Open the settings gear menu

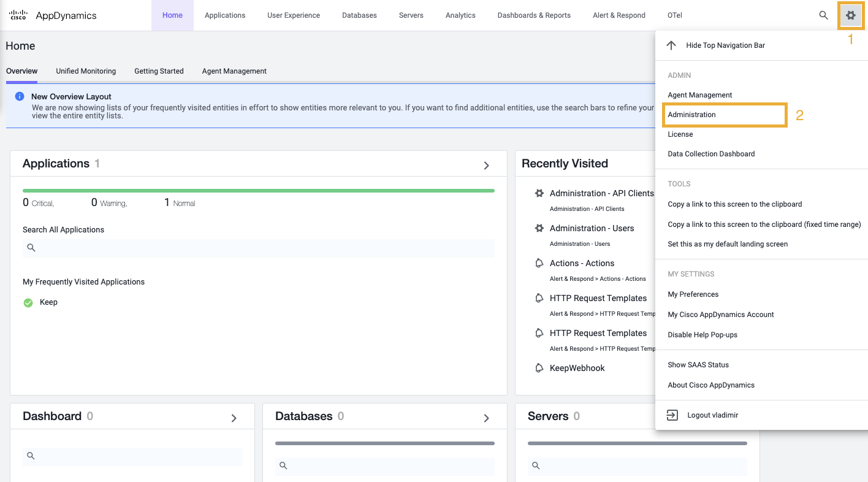pyautogui.click(x=850, y=15)
